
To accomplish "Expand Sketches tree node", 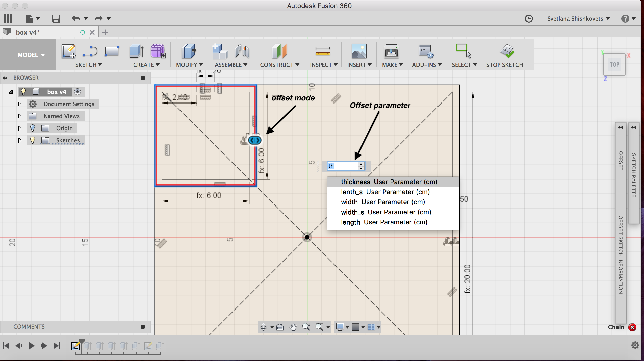I will click(x=20, y=140).
